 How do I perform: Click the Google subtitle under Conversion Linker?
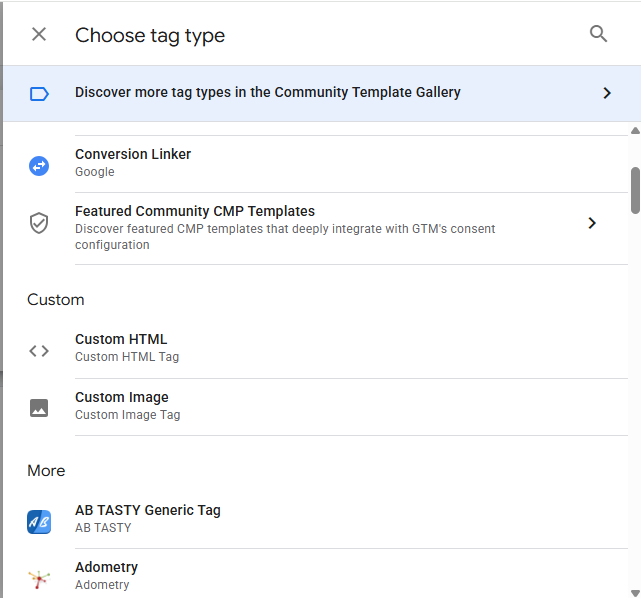click(x=95, y=172)
